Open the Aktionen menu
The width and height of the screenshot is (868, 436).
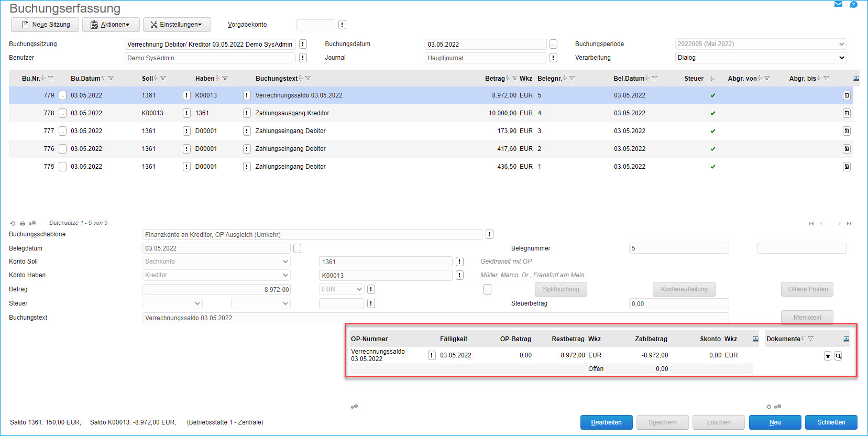tap(111, 25)
